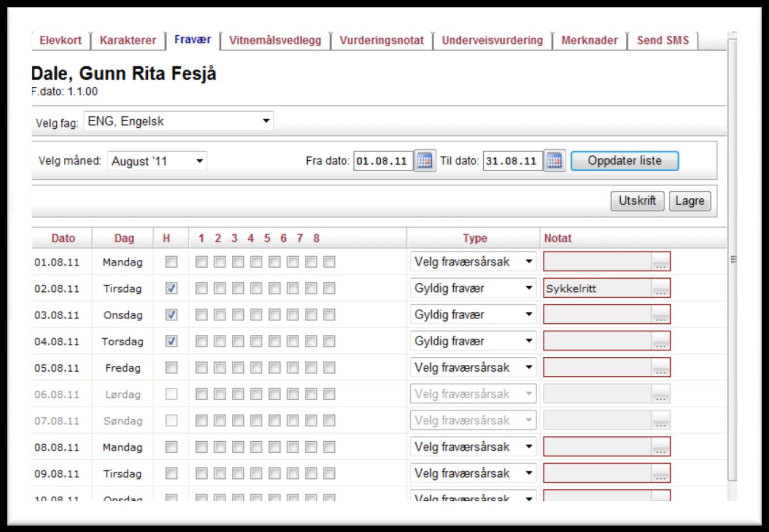Untick the H checkbox for 03.08.11 Onsdag

[x=171, y=315]
